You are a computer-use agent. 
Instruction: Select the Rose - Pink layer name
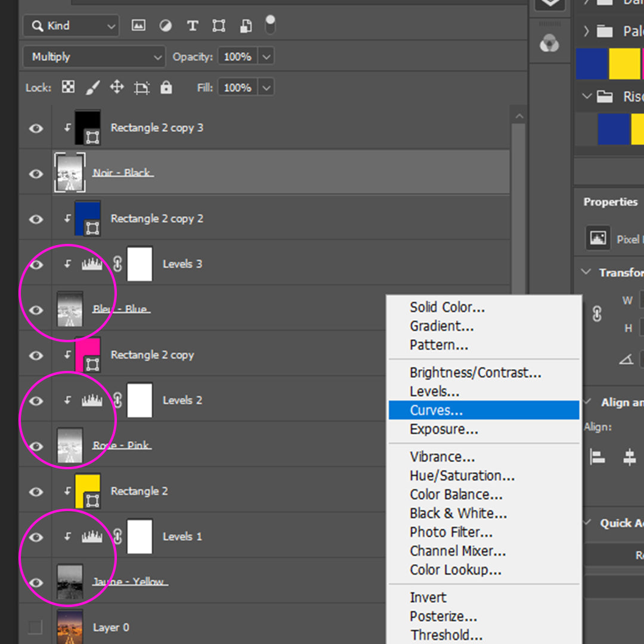(122, 445)
